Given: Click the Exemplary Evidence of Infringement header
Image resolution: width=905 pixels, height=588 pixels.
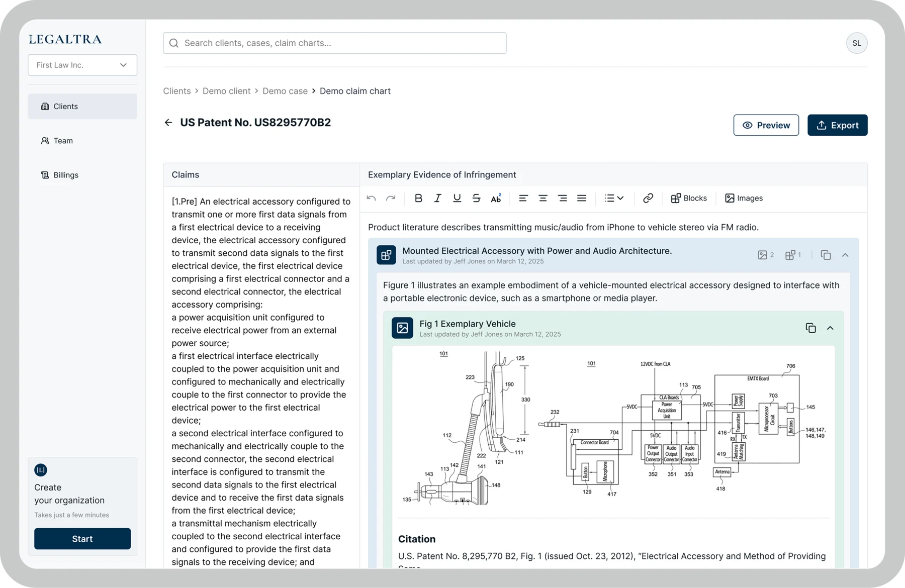Looking at the screenshot, I should [x=442, y=175].
